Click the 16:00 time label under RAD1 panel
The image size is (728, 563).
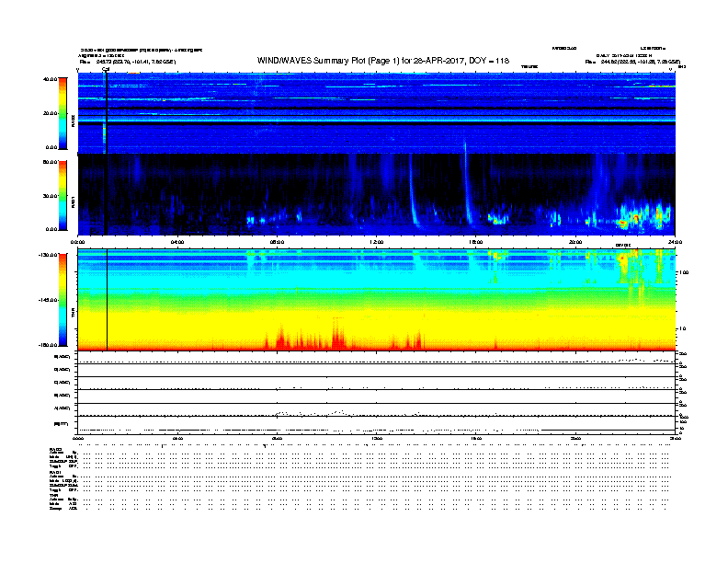(476, 242)
